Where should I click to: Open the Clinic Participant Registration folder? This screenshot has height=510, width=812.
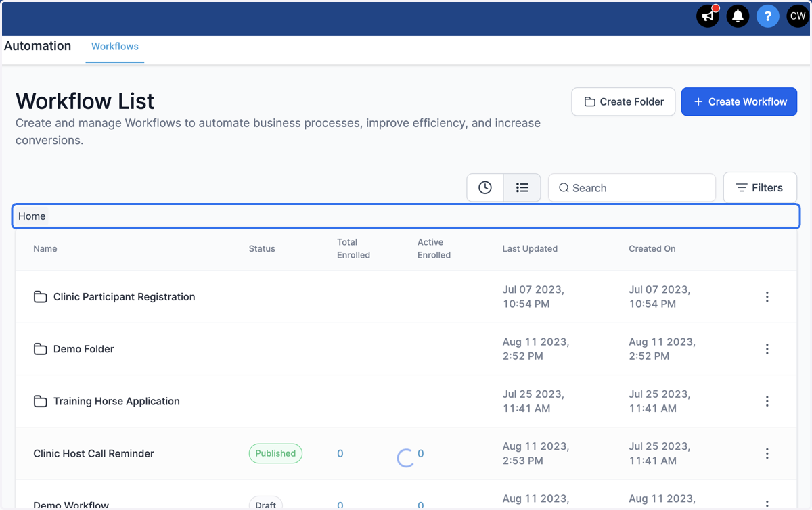tap(124, 297)
